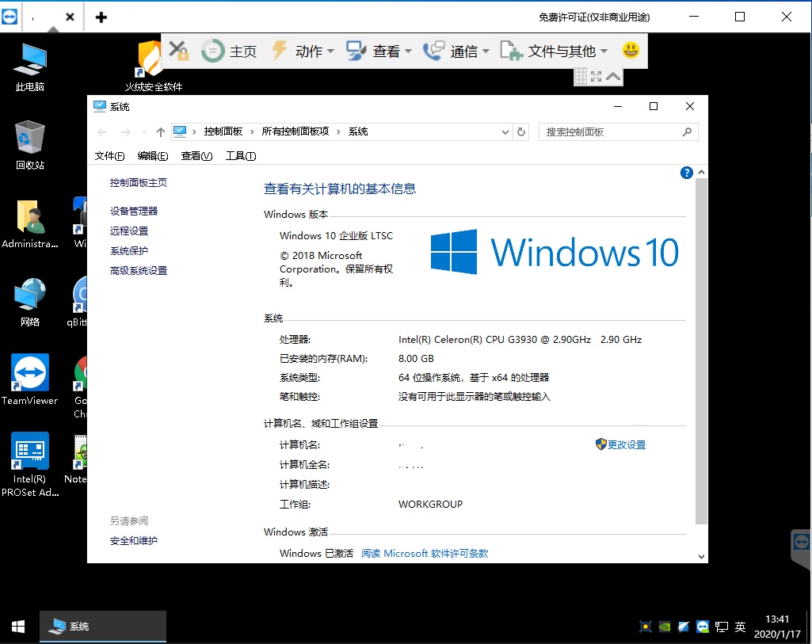Open the 文件与其他 dropdown menu
The height and width of the screenshot is (644, 812).
coord(554,51)
